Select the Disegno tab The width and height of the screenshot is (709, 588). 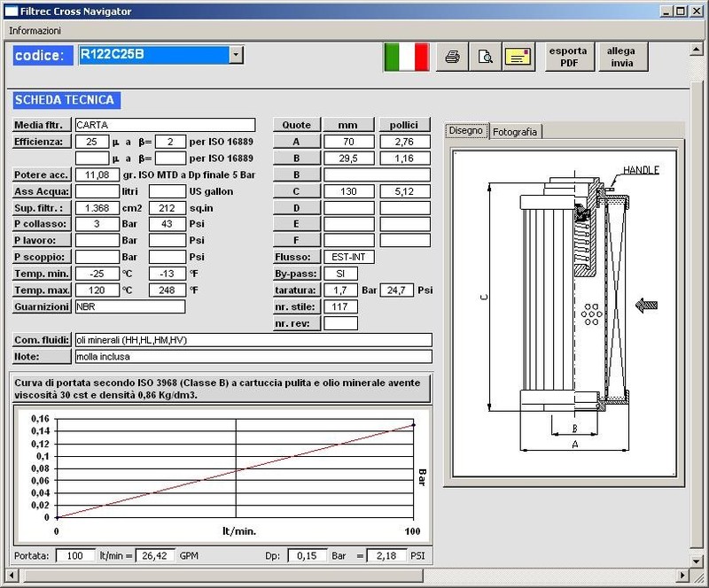(x=466, y=130)
